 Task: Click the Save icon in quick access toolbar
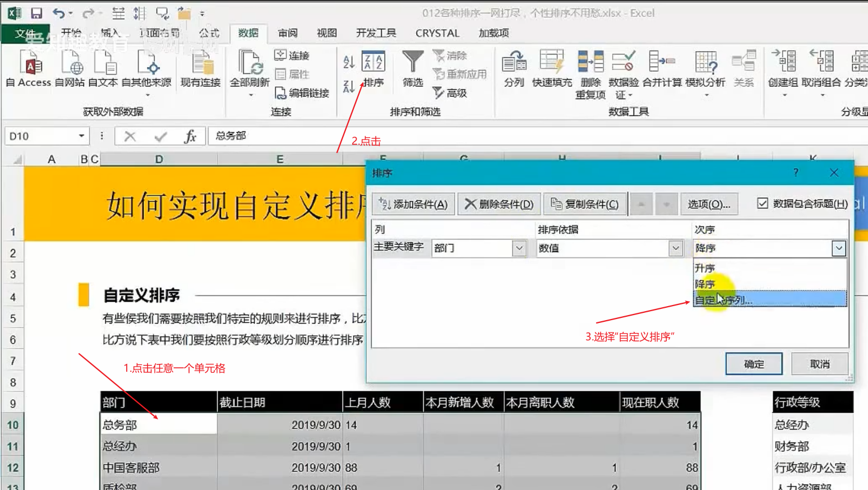[x=36, y=12]
